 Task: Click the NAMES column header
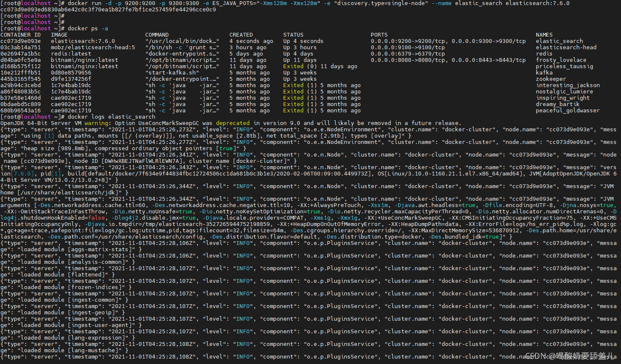click(544, 35)
